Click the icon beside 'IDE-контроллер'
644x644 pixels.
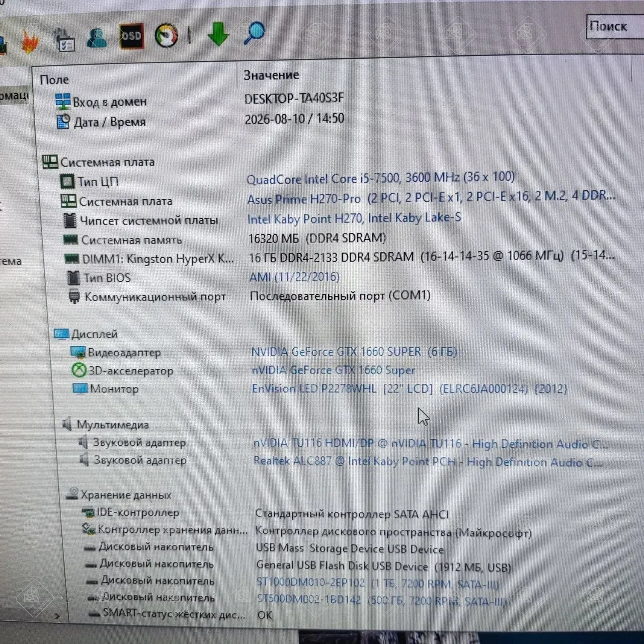tap(88, 513)
